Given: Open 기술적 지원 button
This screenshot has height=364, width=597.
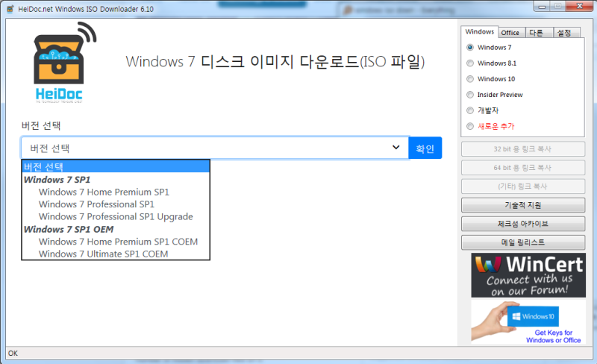Looking at the screenshot, I should [523, 205].
